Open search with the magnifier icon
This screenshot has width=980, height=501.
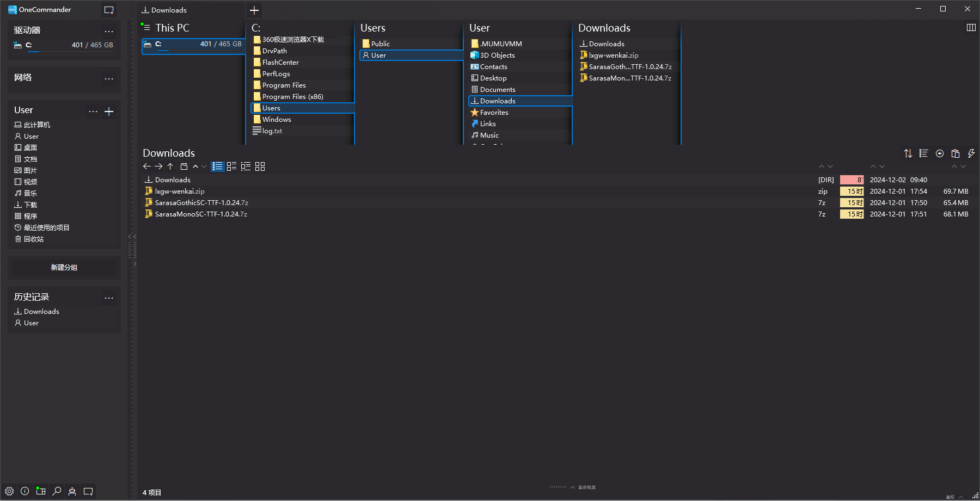[57, 491]
